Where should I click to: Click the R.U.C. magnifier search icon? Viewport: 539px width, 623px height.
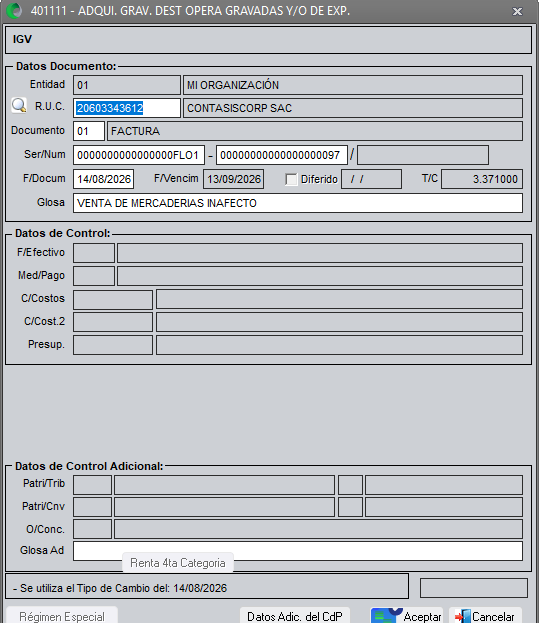[x=19, y=106]
